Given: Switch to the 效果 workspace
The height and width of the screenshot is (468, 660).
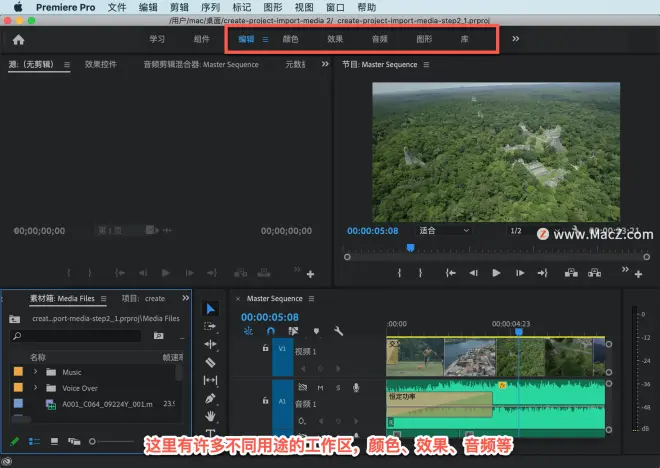Looking at the screenshot, I should 335,39.
